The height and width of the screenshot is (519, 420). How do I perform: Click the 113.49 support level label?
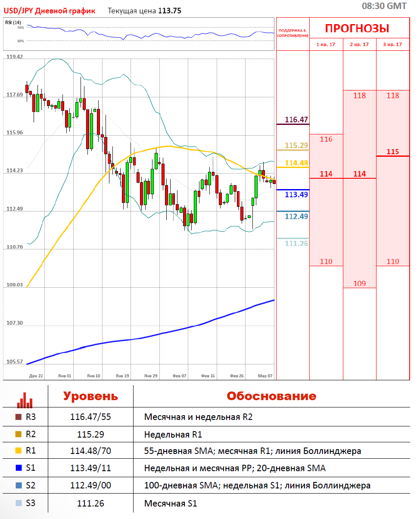[x=296, y=195]
